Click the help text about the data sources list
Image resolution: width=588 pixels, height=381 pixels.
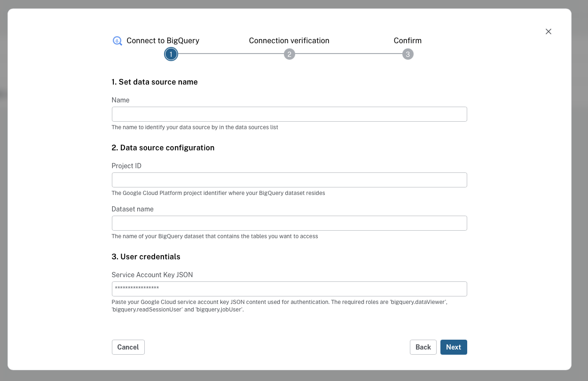tap(195, 127)
